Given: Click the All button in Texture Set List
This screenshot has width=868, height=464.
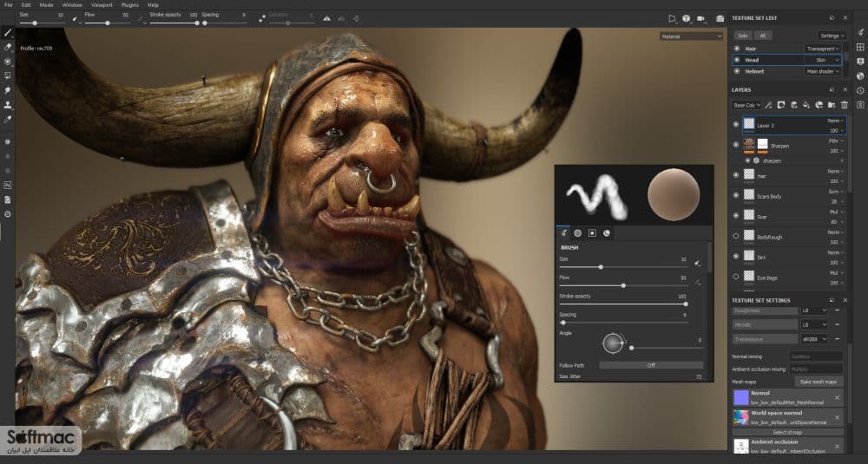Looking at the screenshot, I should point(762,36).
